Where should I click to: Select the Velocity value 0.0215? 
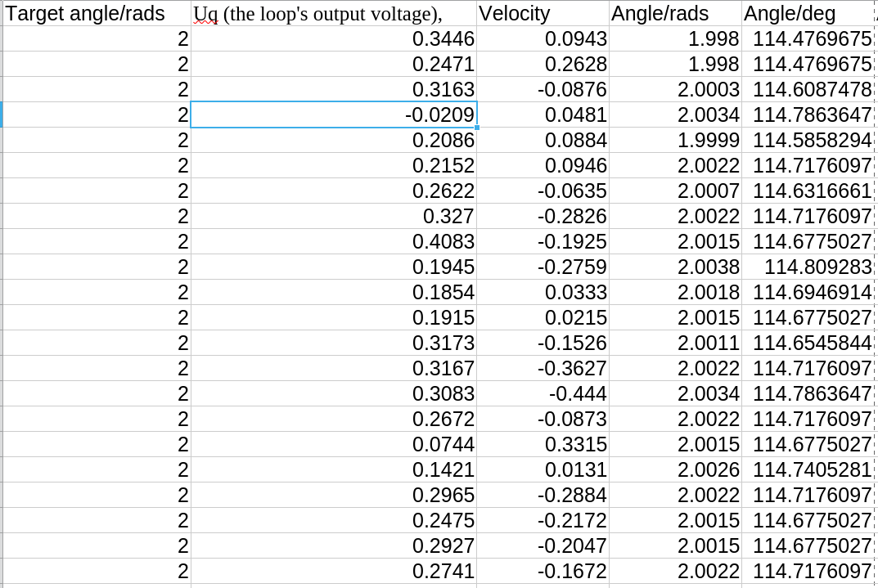[543, 318]
